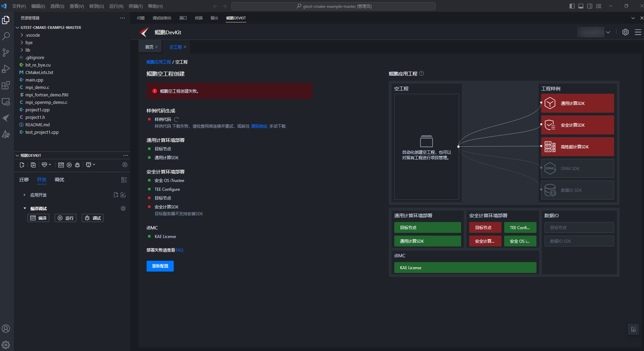
Task: Open Accounts in the activity bar
Action: tap(6, 329)
